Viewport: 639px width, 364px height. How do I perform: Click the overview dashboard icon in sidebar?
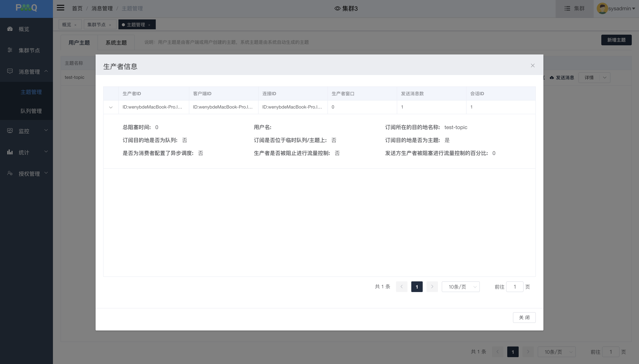[10, 29]
